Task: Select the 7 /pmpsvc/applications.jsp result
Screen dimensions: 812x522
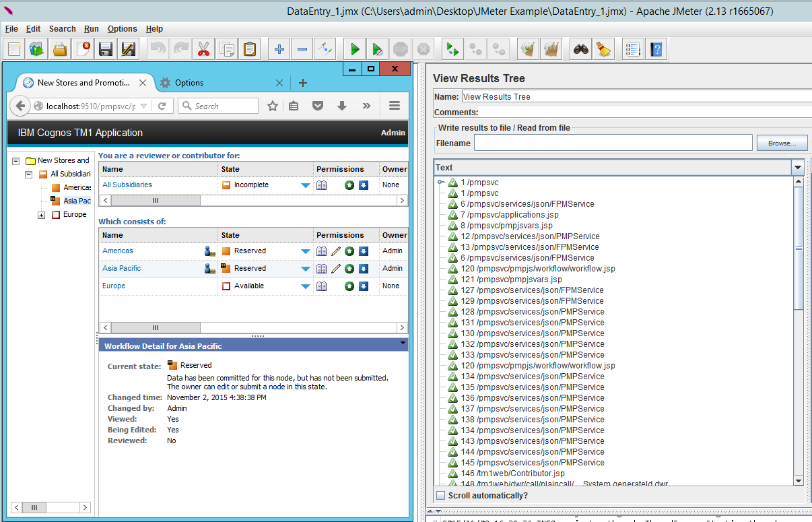Action: (509, 215)
